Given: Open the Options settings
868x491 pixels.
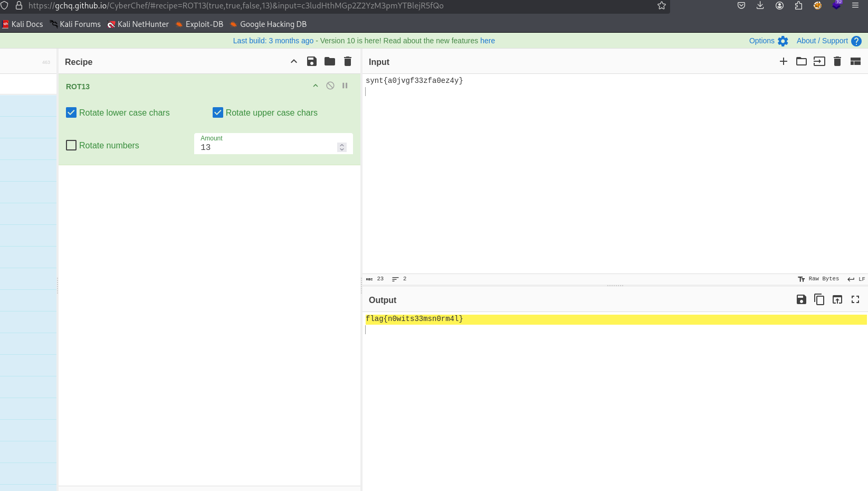Looking at the screenshot, I should point(768,41).
